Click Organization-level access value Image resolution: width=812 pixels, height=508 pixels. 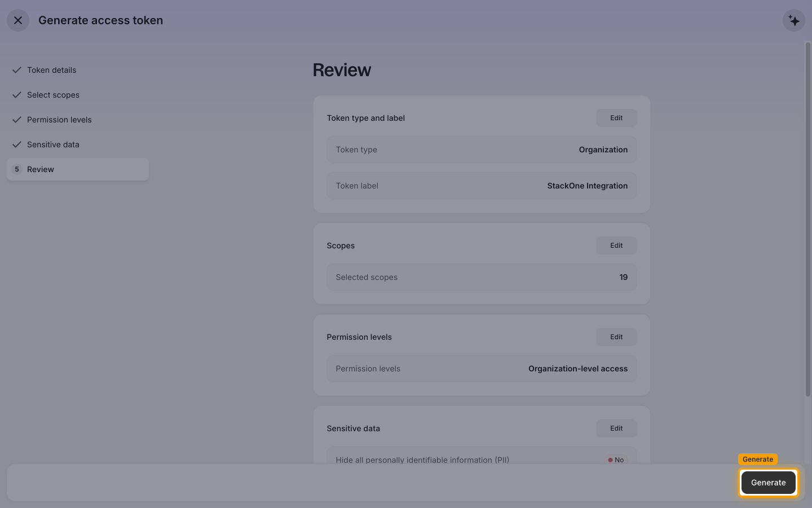[578, 369]
